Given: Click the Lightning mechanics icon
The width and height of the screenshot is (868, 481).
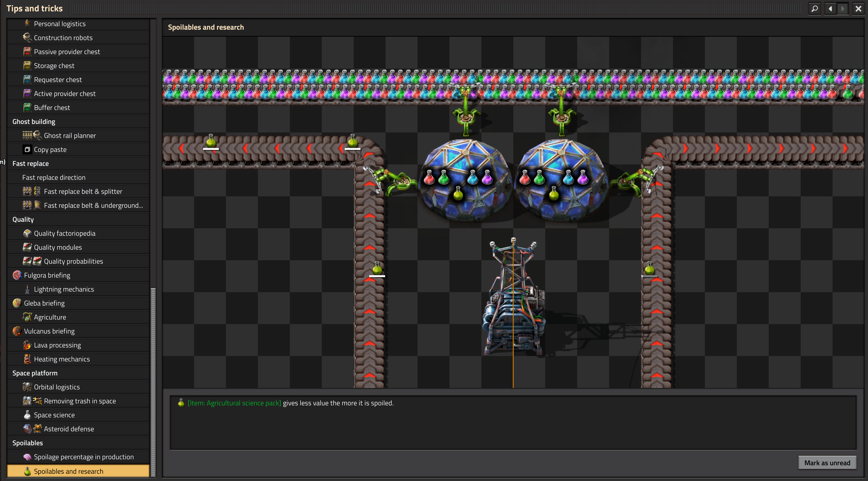Looking at the screenshot, I should pos(27,289).
